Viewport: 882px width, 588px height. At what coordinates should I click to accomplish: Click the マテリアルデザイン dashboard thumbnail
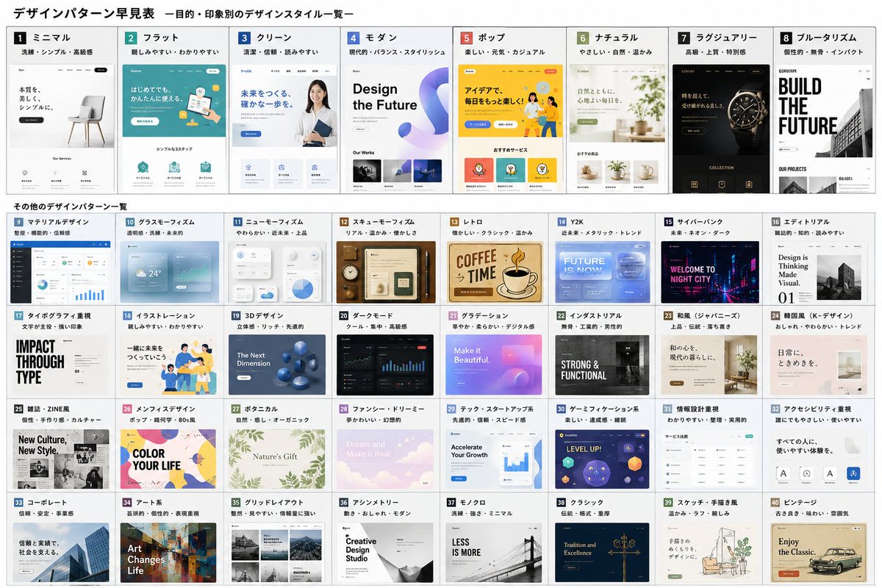tap(61, 272)
